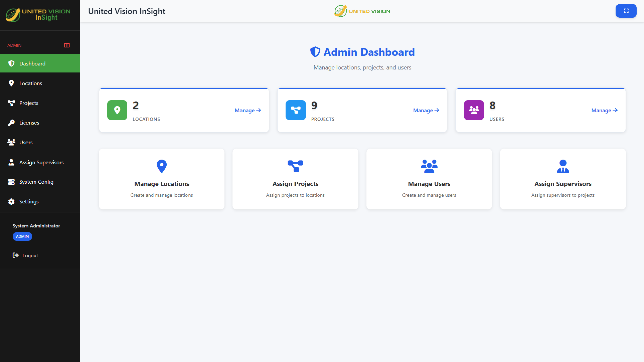The width and height of the screenshot is (644, 362).
Task: Click the Admin Dashboard heading text
Action: 369,52
